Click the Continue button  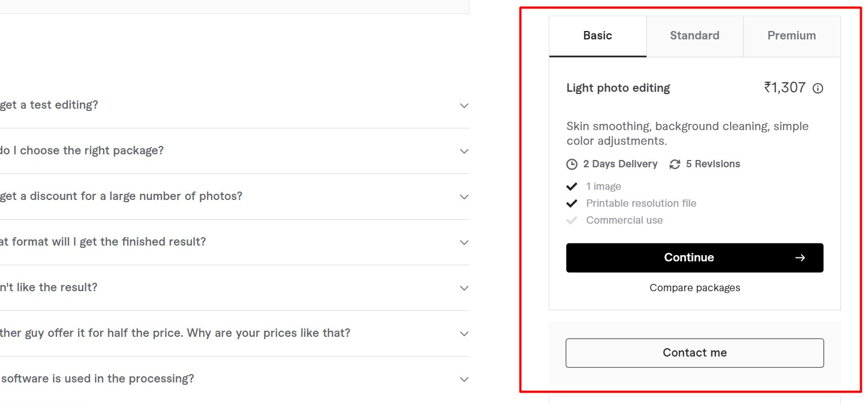(x=695, y=258)
